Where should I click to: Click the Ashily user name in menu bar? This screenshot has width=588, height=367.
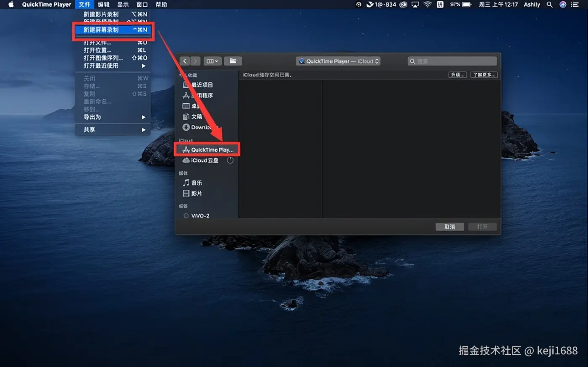pos(532,4)
